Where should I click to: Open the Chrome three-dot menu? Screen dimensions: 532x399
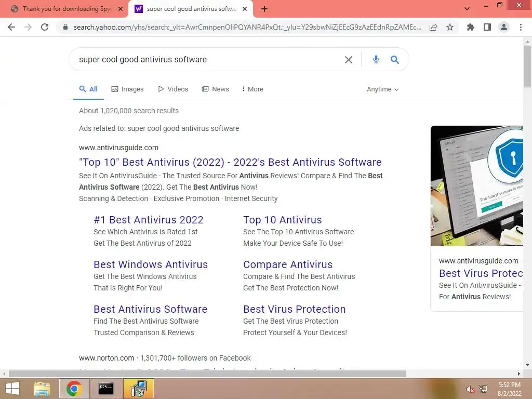click(521, 27)
